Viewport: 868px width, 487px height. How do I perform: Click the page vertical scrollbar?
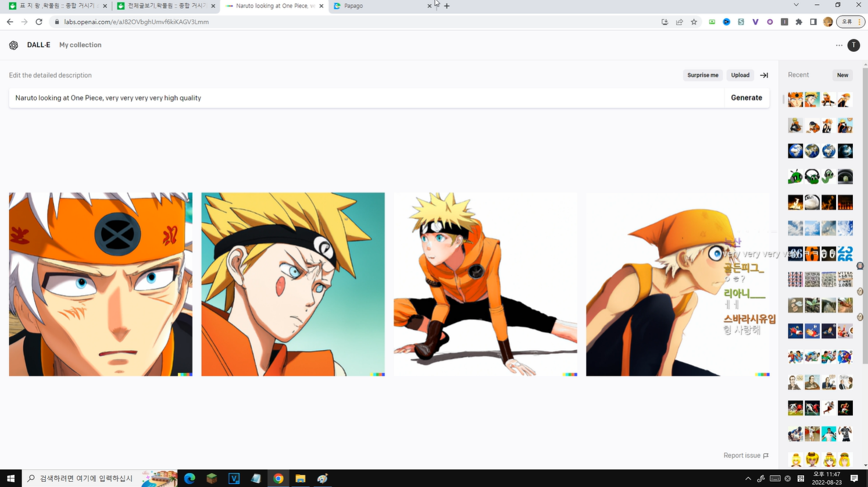[865, 215]
